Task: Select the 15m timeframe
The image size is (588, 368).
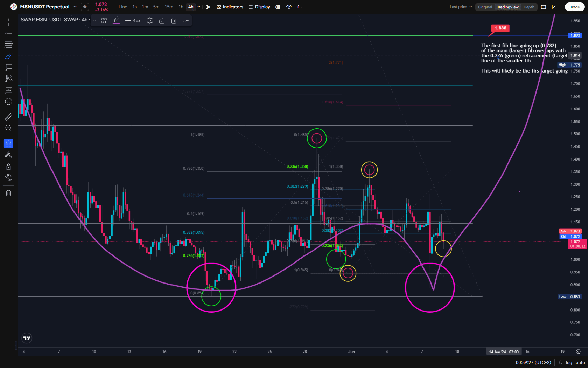Action: [x=169, y=7]
